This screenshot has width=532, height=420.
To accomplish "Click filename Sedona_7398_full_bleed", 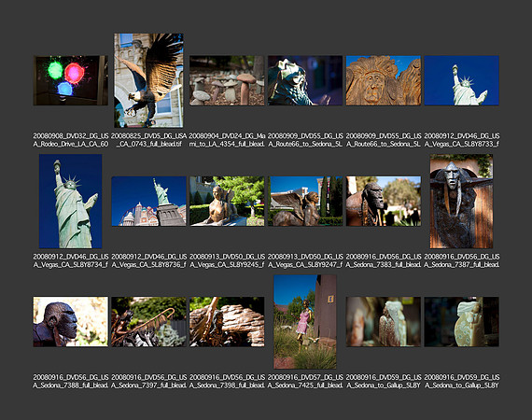I will coord(227,382).
